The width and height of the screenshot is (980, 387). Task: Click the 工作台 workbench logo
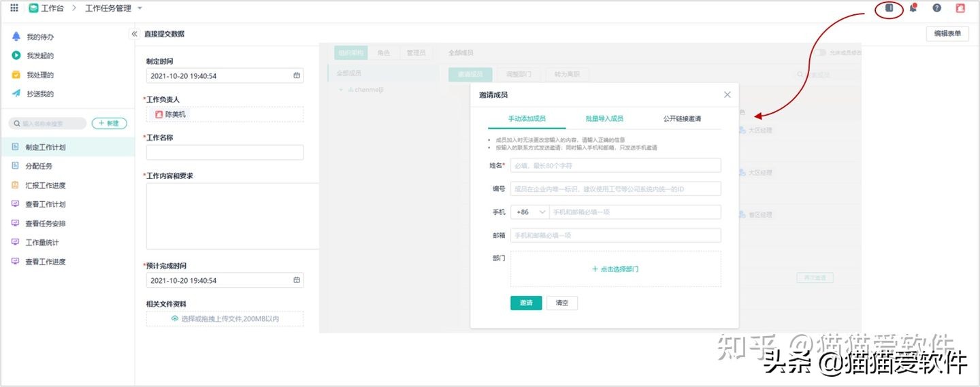click(x=33, y=8)
